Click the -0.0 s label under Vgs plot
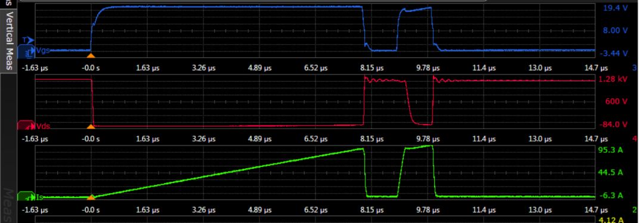Image resolution: width=644 pixels, height=223 pixels. tap(91, 68)
